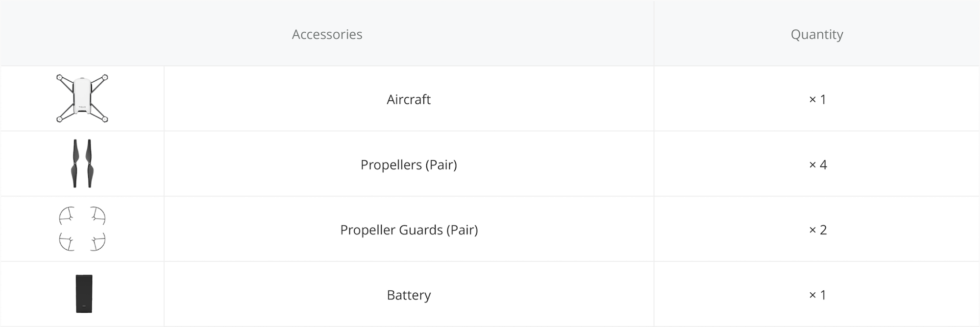Select the Propellers (Pair) label
The image size is (980, 327).
[x=409, y=164]
